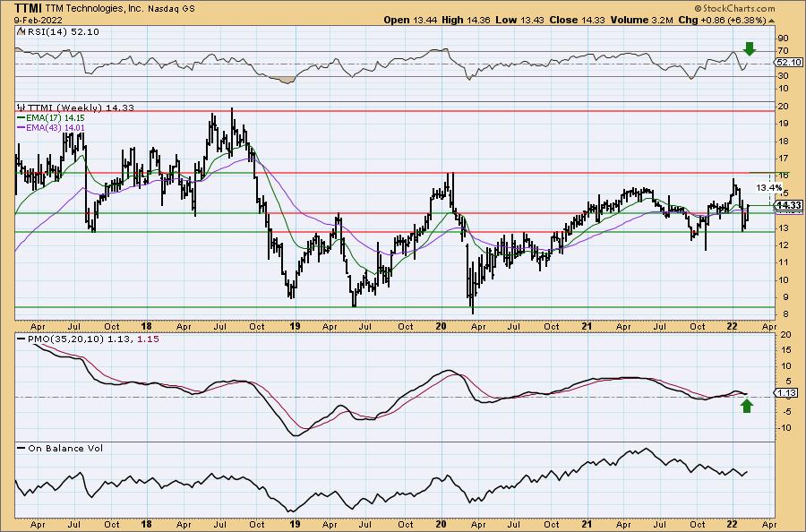The width and height of the screenshot is (806, 532).
Task: Click the 14.33 last price tag on axis
Action: click(789, 205)
